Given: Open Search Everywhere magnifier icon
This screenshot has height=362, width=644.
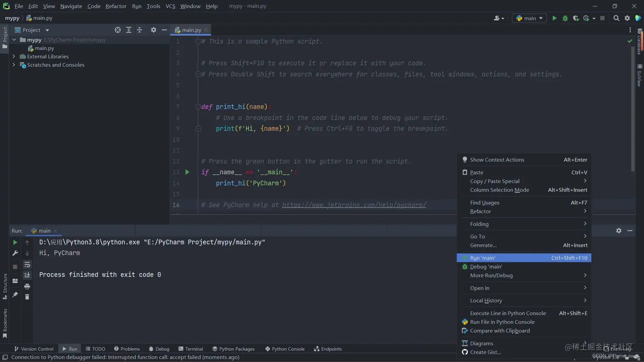Looking at the screenshot, I should coord(616,18).
